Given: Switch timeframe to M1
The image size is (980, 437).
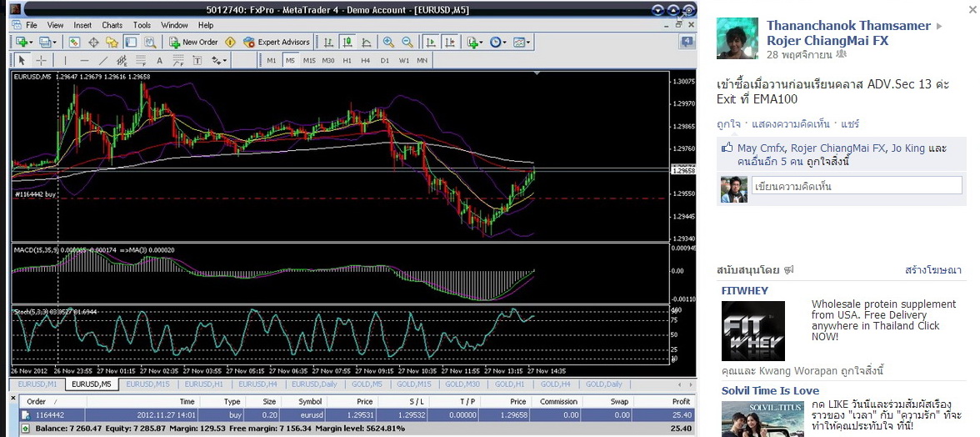Looking at the screenshot, I should [x=272, y=61].
